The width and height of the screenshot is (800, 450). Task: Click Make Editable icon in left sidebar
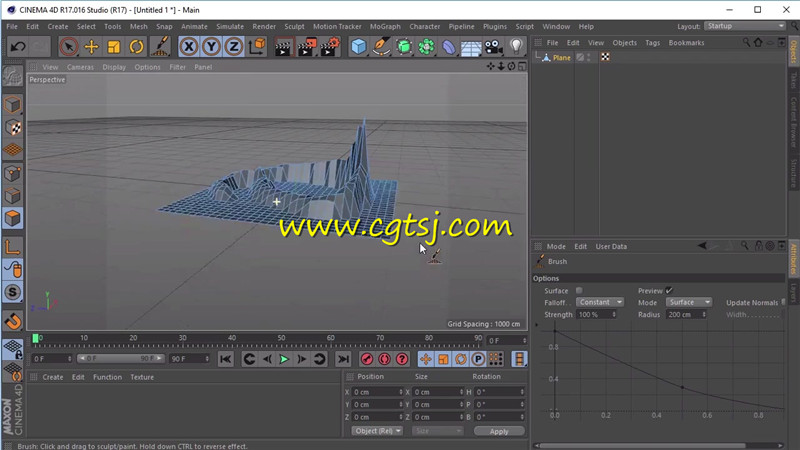pyautogui.click(x=13, y=77)
